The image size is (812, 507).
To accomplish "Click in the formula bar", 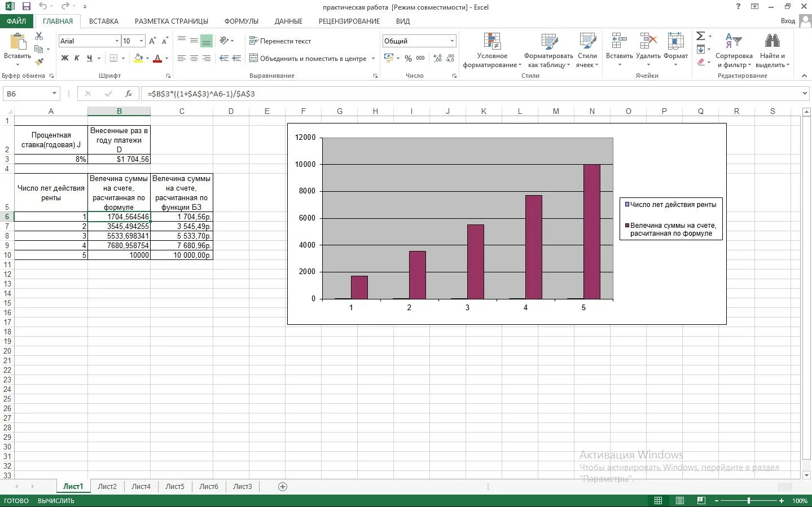I will pos(471,94).
